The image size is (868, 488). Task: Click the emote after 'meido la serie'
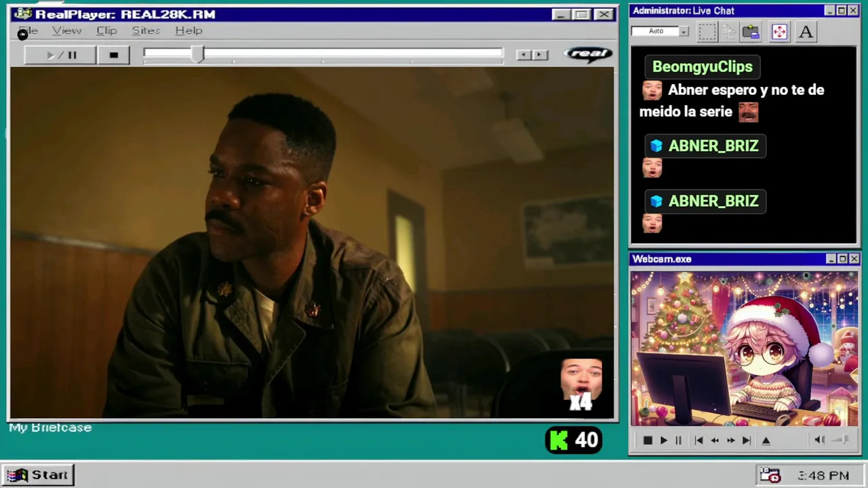pos(748,112)
